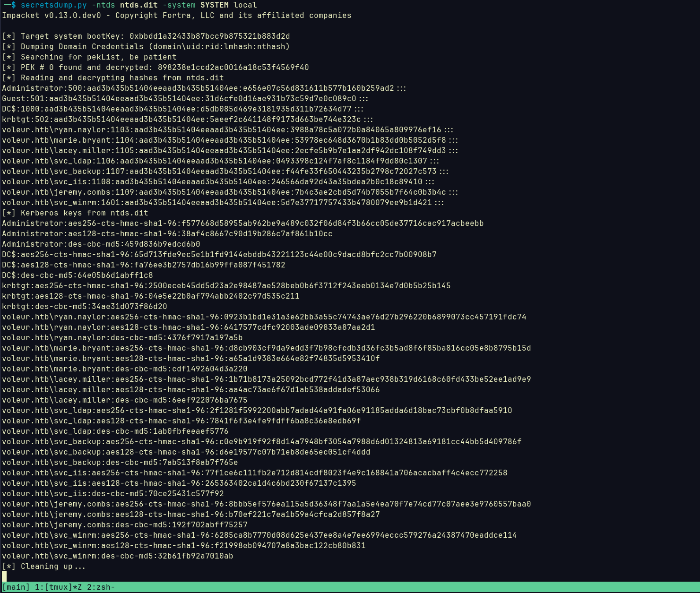Click the 'Dumping Domain Credentials' line

tap(146, 47)
